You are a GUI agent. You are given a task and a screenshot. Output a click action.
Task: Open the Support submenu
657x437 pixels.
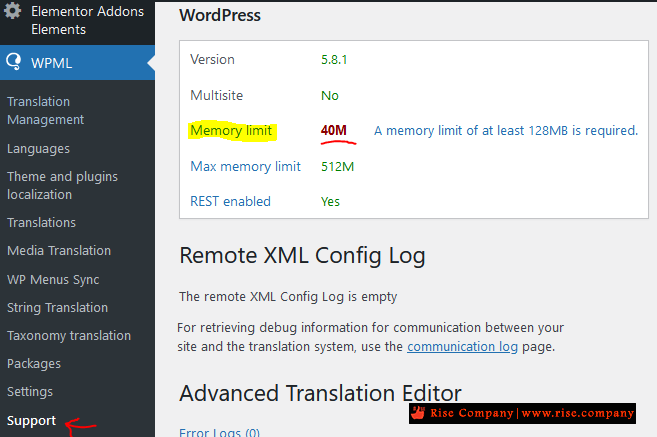click(x=31, y=420)
